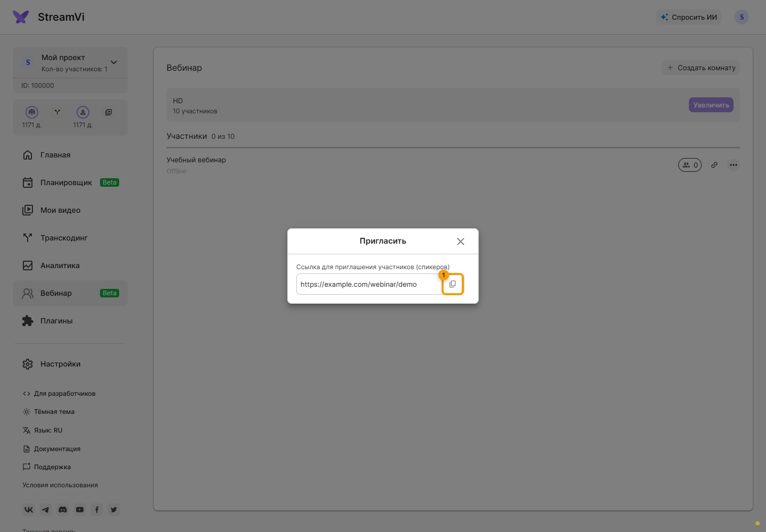
Task: Click the broadcast signal icon in the sidebar
Action: [x=32, y=112]
